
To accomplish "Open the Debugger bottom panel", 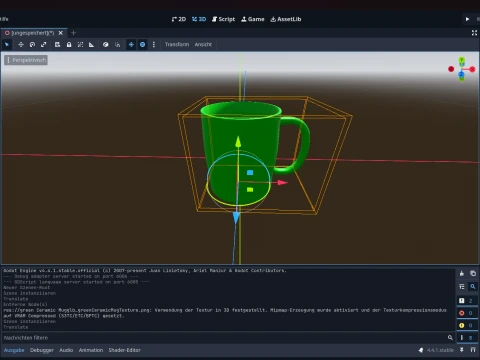I will point(42,350).
